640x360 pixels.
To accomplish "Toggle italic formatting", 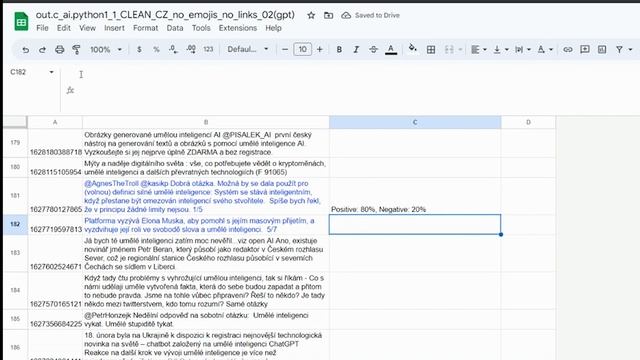I will point(356,50).
